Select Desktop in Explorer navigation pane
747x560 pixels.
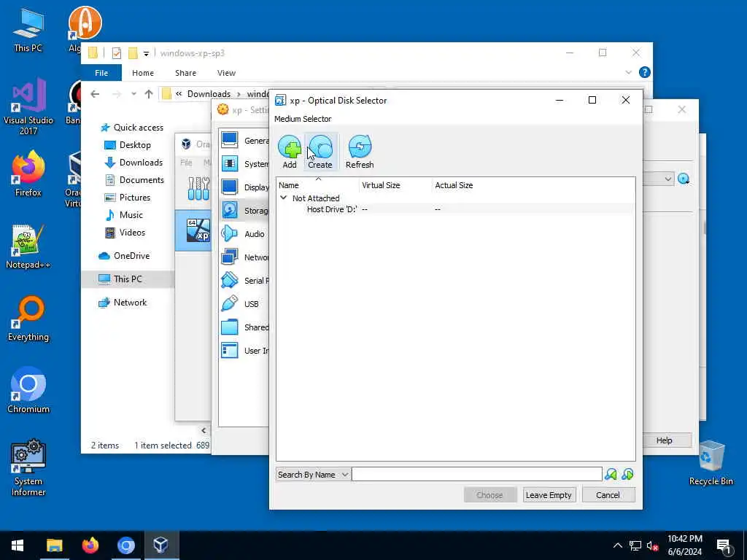pyautogui.click(x=128, y=145)
